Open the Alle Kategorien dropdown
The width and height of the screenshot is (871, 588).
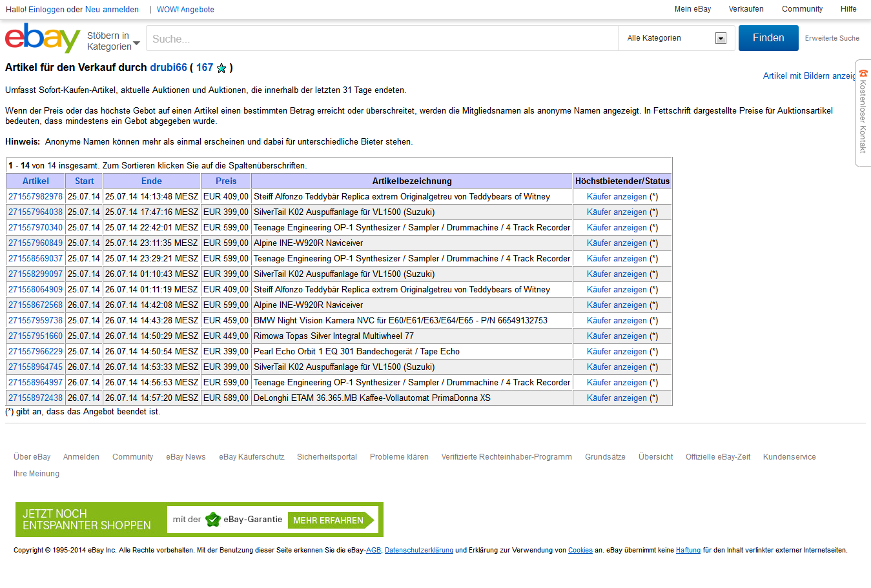tap(675, 38)
